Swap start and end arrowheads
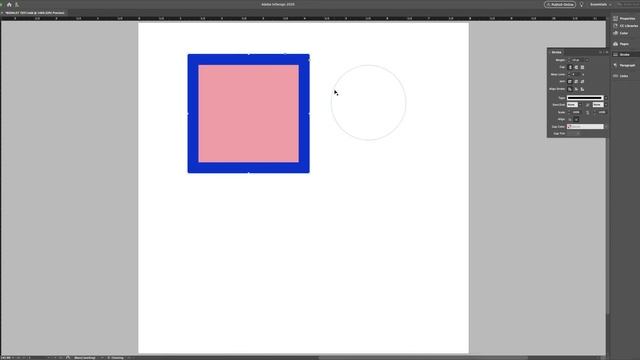 click(x=587, y=105)
